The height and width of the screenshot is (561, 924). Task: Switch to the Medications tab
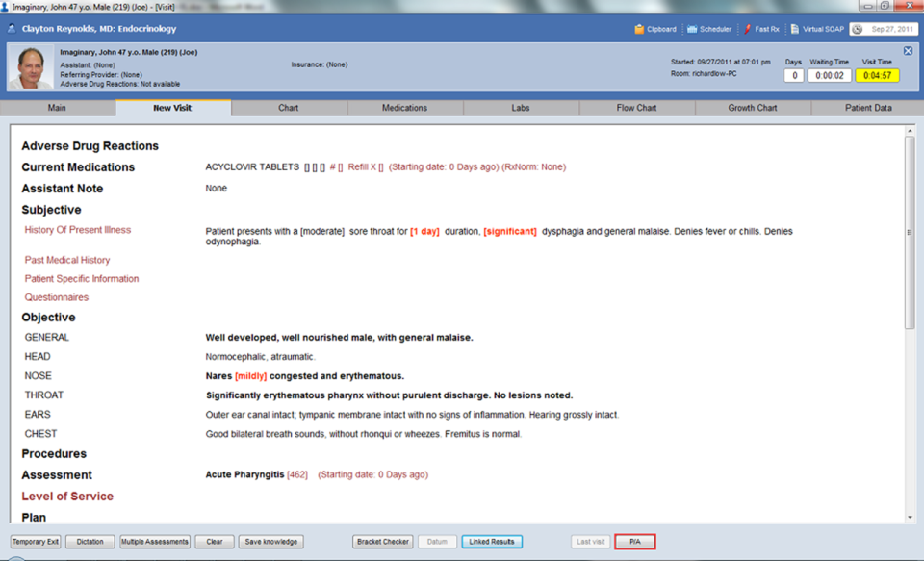(x=404, y=108)
